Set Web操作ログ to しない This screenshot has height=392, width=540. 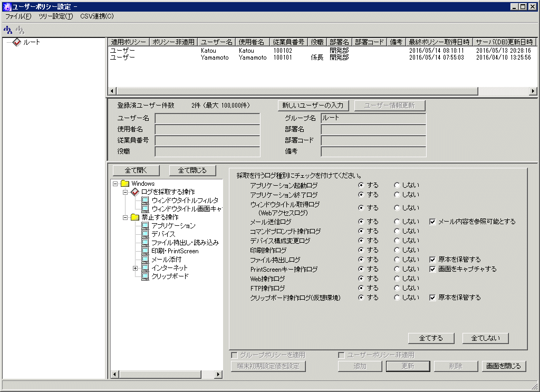(x=397, y=279)
